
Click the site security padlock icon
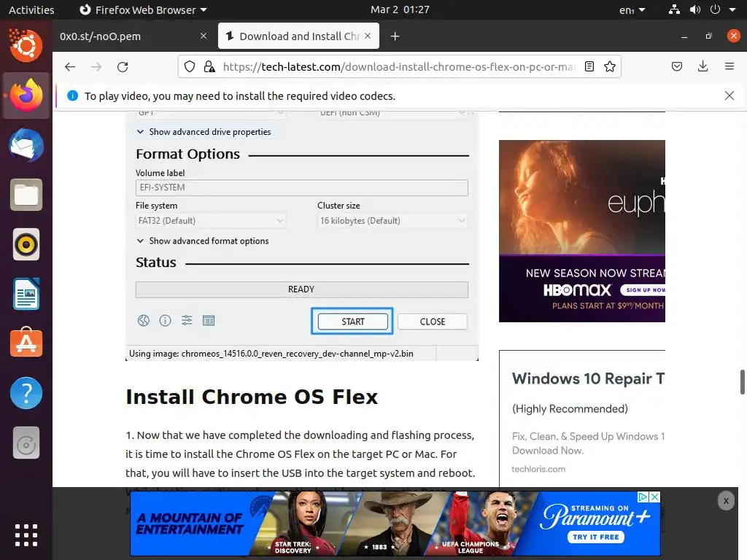209,66
